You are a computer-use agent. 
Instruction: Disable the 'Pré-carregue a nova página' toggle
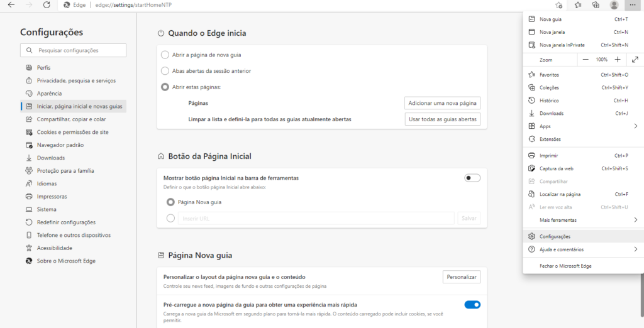point(472,305)
